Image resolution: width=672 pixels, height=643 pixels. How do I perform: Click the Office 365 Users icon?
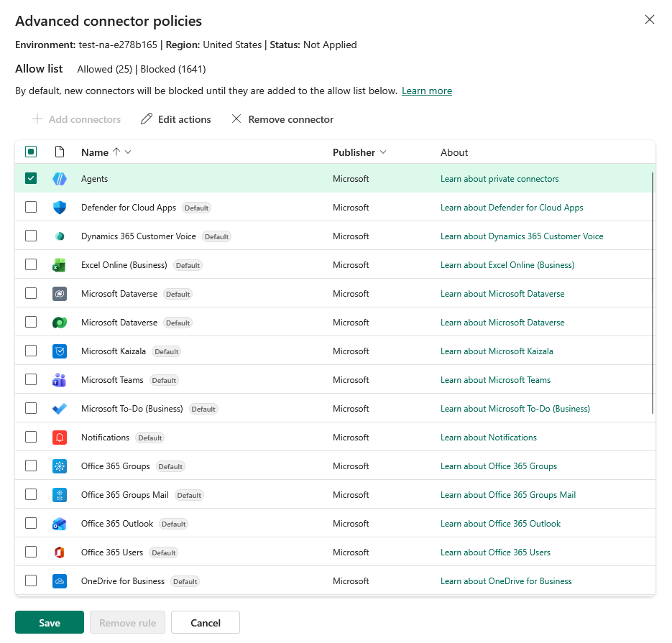click(60, 552)
